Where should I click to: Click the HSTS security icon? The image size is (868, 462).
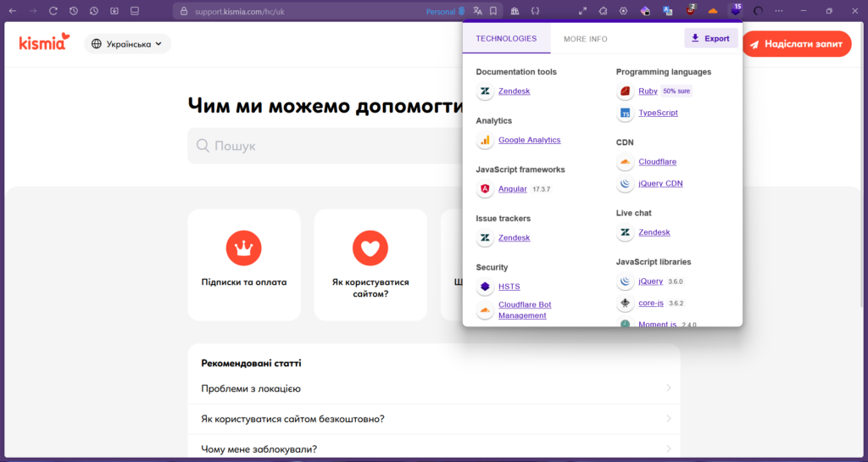(x=485, y=287)
